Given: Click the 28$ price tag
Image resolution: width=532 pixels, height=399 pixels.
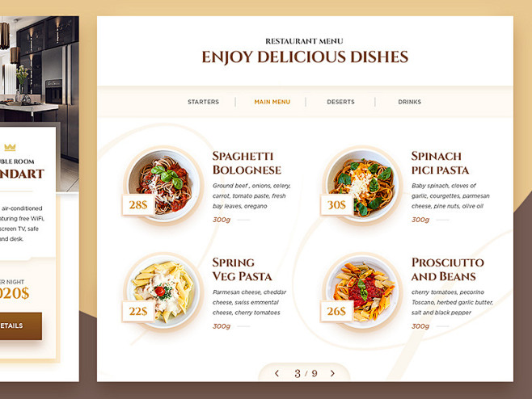Looking at the screenshot, I should 138,205.
